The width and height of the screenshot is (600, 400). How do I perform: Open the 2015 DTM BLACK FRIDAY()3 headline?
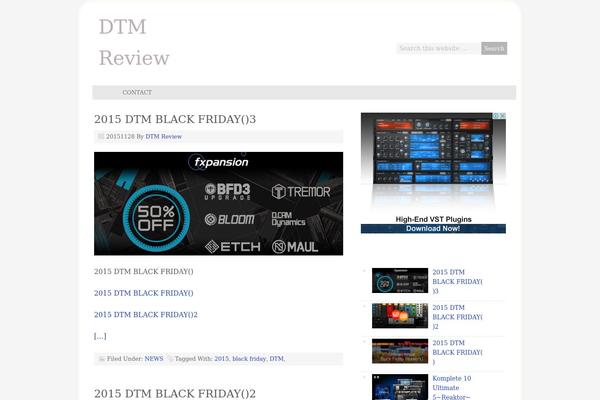[175, 119]
